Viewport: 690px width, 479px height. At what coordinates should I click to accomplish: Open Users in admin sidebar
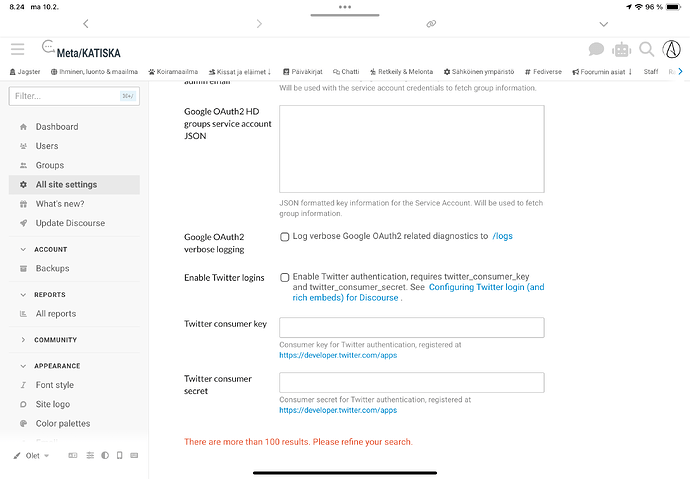coord(74,146)
